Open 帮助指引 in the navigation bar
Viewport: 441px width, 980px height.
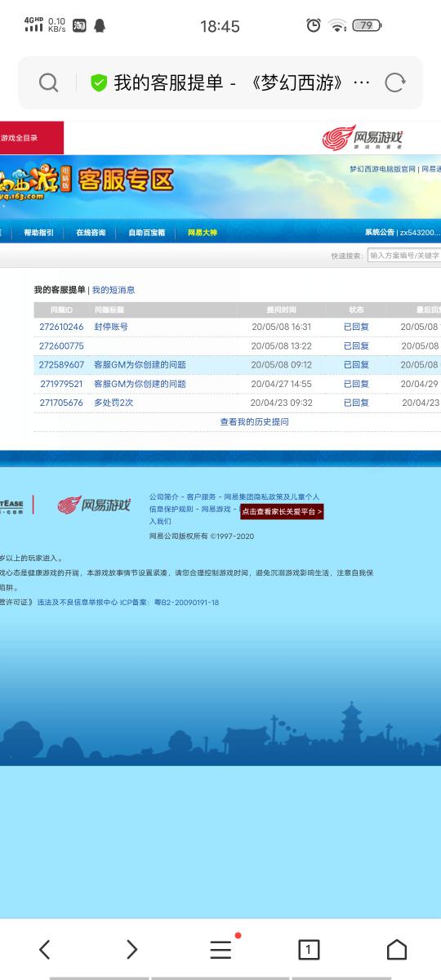pos(38,233)
